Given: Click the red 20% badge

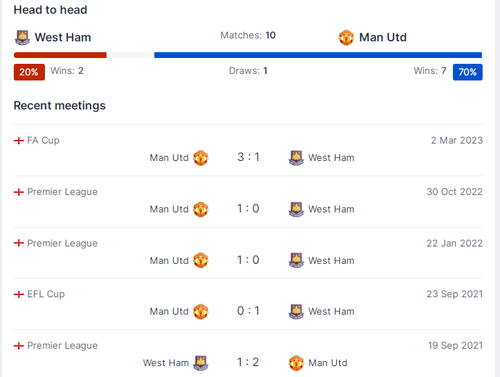Looking at the screenshot, I should 29,72.
